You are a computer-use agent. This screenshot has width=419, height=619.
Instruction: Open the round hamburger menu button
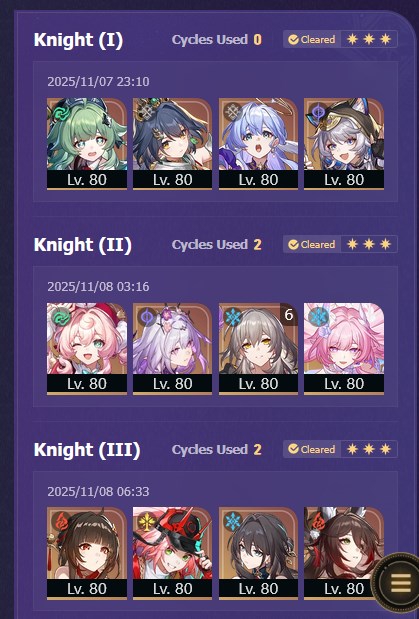click(x=399, y=583)
